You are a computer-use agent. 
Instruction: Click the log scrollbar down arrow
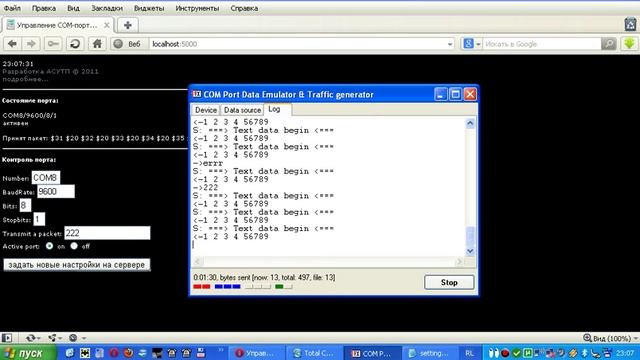click(470, 251)
